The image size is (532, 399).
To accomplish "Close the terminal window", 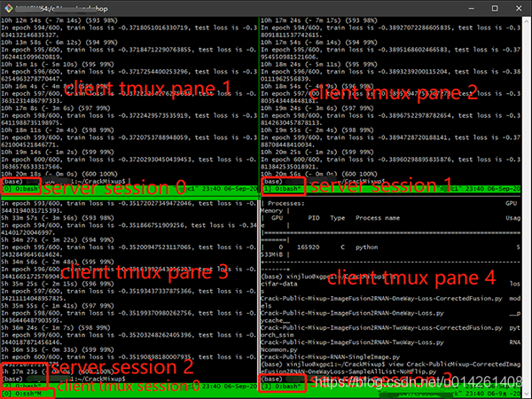I will (x=519, y=9).
